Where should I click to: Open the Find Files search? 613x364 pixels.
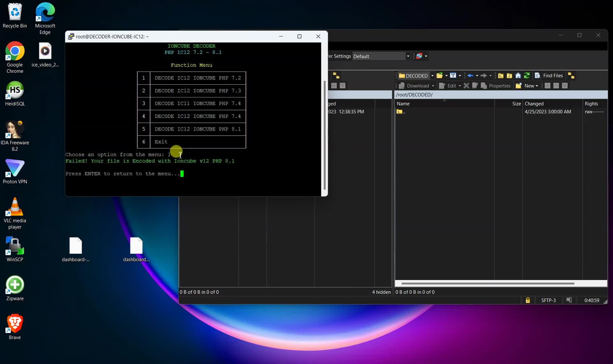tap(549, 75)
